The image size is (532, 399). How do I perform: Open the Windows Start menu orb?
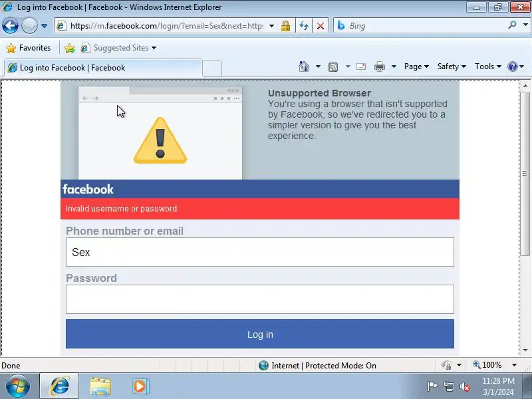[x=18, y=386]
